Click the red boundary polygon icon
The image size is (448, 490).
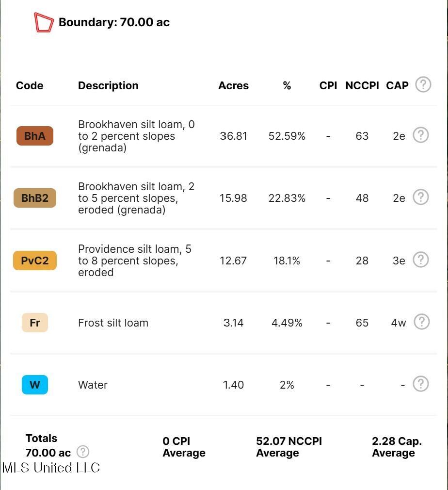[x=44, y=22]
